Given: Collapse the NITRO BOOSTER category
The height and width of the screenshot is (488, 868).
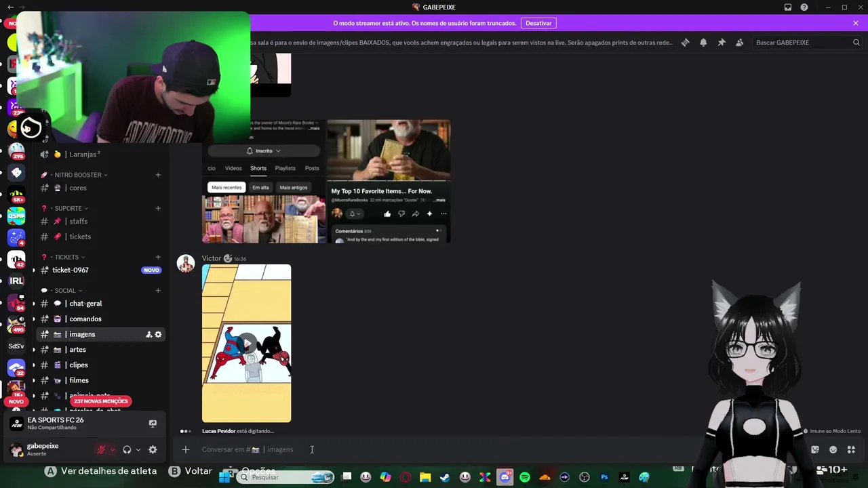Looking at the screenshot, I should [81, 175].
